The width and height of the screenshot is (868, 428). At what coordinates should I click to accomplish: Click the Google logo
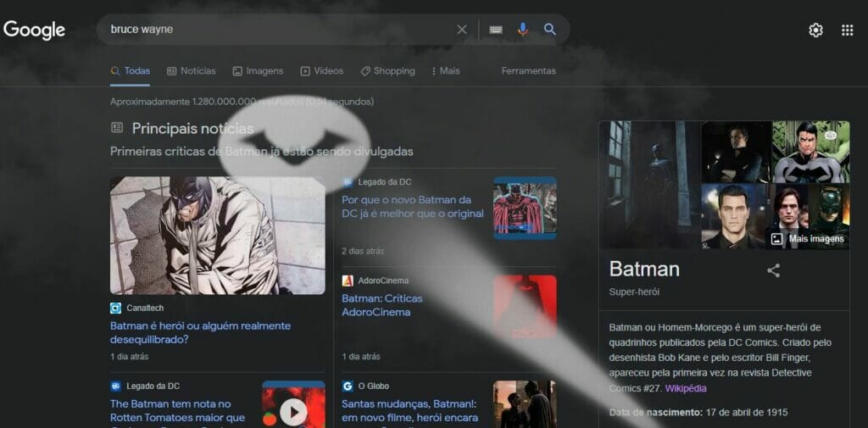click(34, 30)
